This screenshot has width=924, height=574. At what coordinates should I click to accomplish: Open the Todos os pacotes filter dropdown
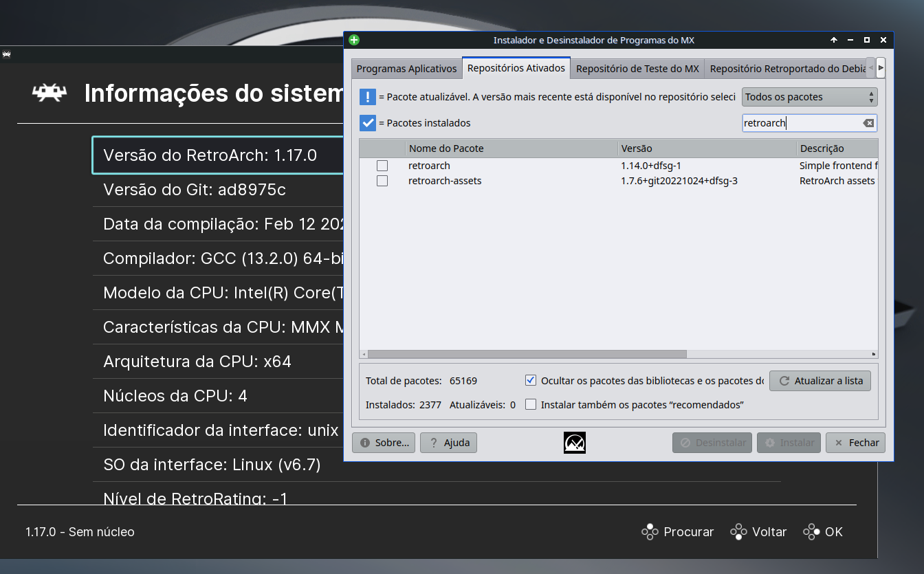pyautogui.click(x=810, y=97)
